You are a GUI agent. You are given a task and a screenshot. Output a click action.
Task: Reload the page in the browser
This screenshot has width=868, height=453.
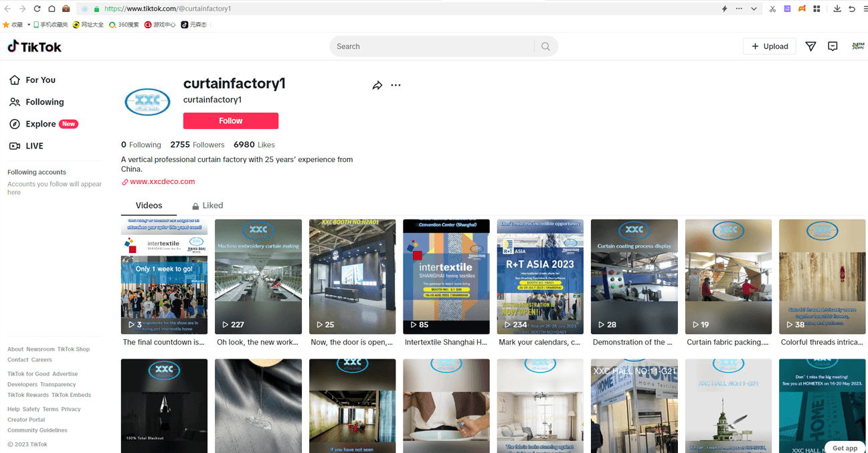point(37,9)
